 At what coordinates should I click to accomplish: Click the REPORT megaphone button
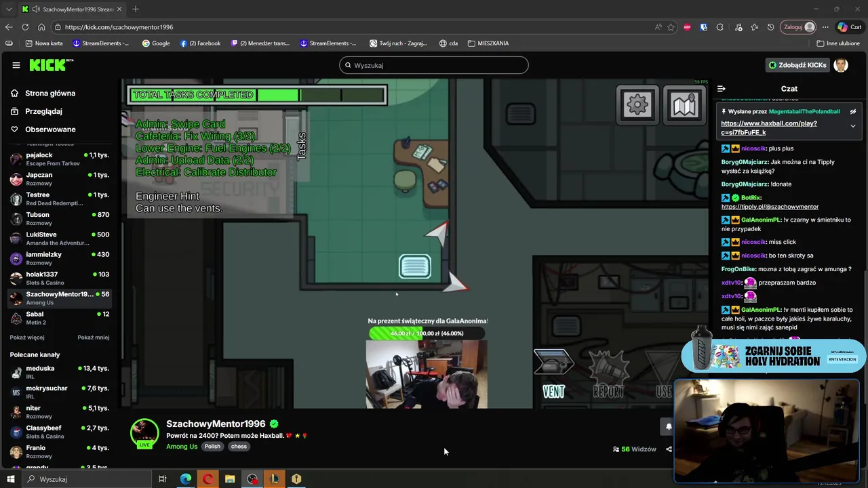coord(608,373)
